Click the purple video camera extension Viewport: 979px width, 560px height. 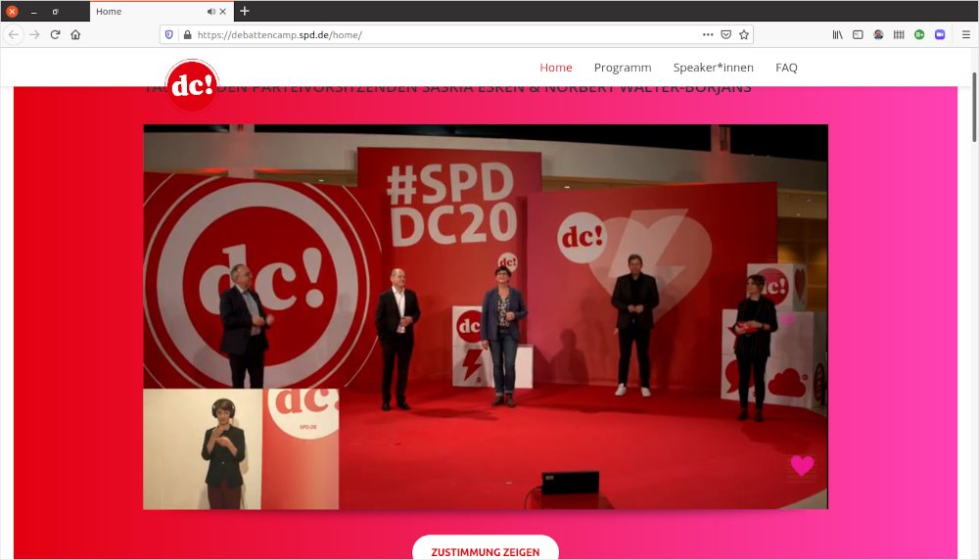point(940,35)
